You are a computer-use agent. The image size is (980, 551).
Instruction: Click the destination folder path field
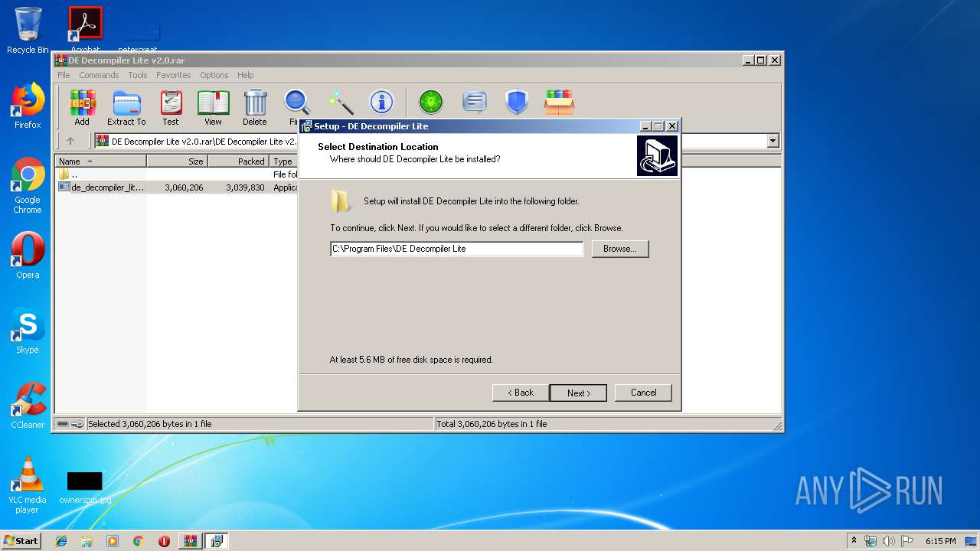click(457, 249)
